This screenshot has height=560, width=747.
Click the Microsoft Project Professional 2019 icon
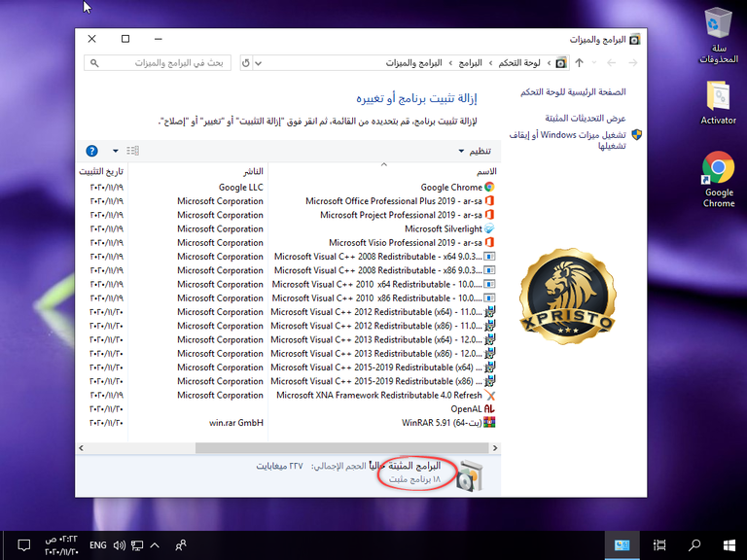pos(489,215)
